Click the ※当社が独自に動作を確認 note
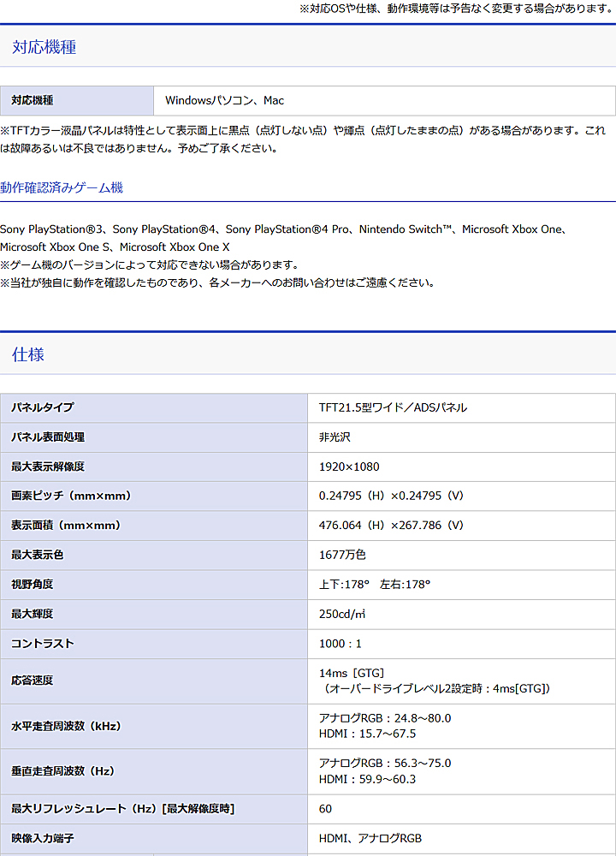Image resolution: width=616 pixels, height=856 pixels. coord(217,282)
